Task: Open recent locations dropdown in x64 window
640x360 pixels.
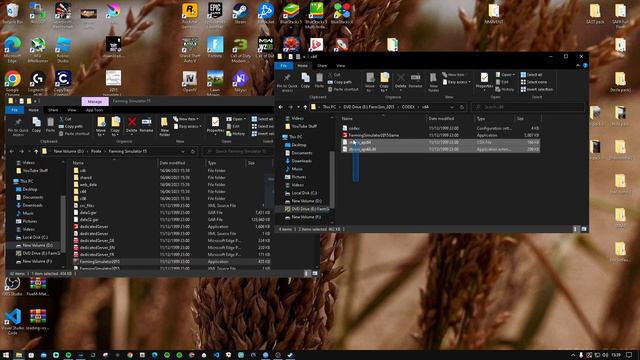Action: point(298,107)
